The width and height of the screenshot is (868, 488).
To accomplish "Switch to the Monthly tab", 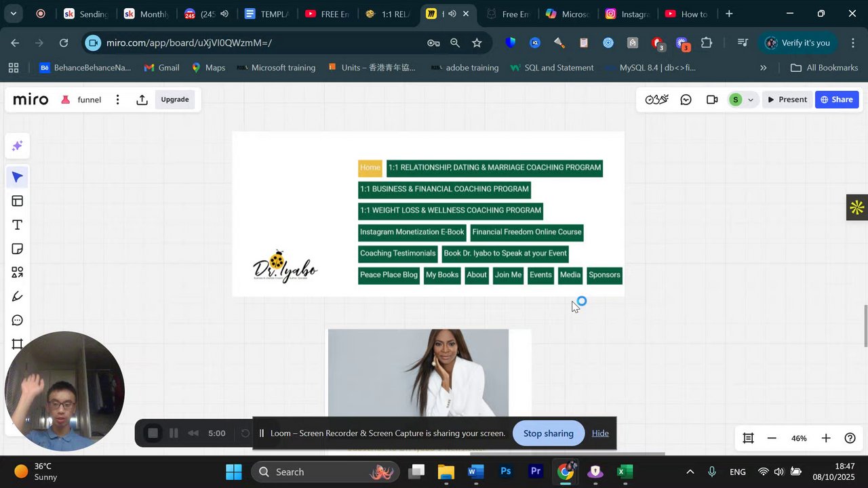I will click(x=146, y=14).
